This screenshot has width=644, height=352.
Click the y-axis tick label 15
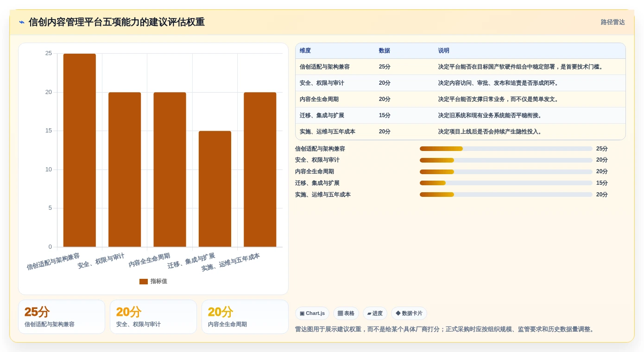coord(49,131)
